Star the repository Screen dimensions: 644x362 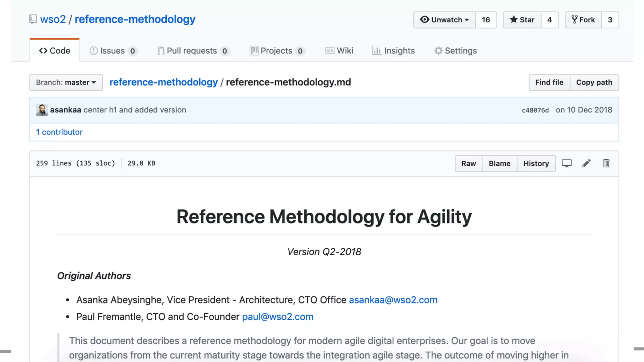(522, 20)
